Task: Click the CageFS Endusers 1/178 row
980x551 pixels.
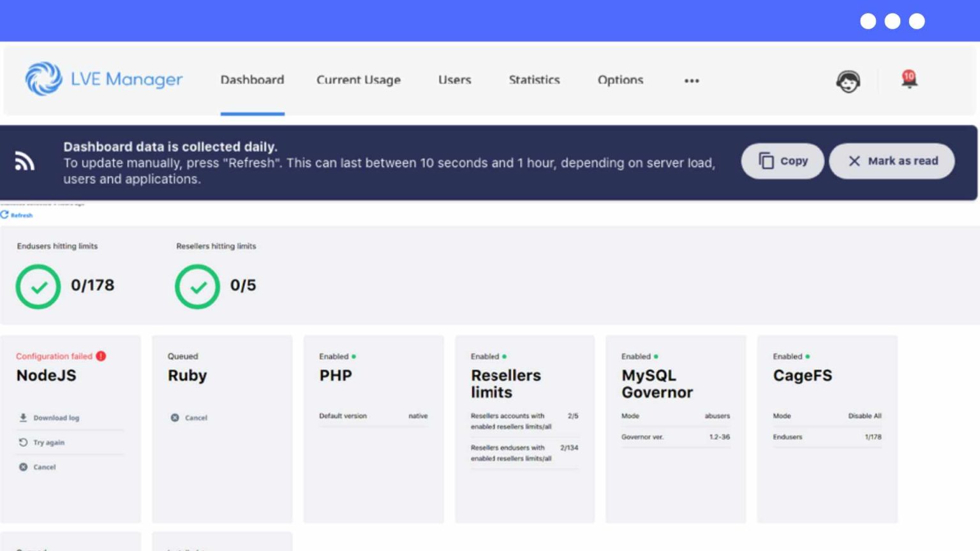Action: (827, 437)
